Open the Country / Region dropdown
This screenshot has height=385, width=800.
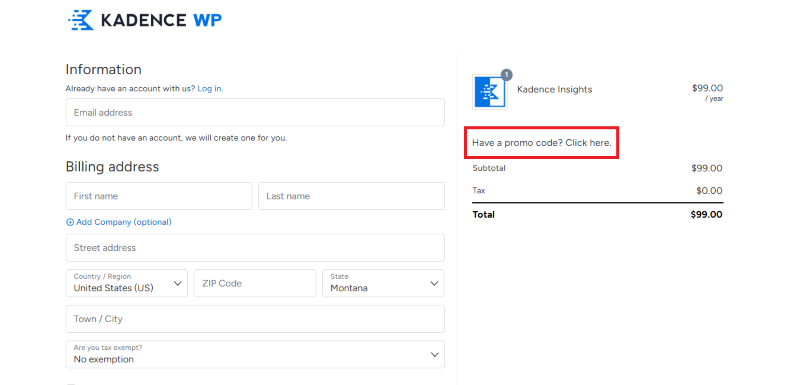click(127, 283)
